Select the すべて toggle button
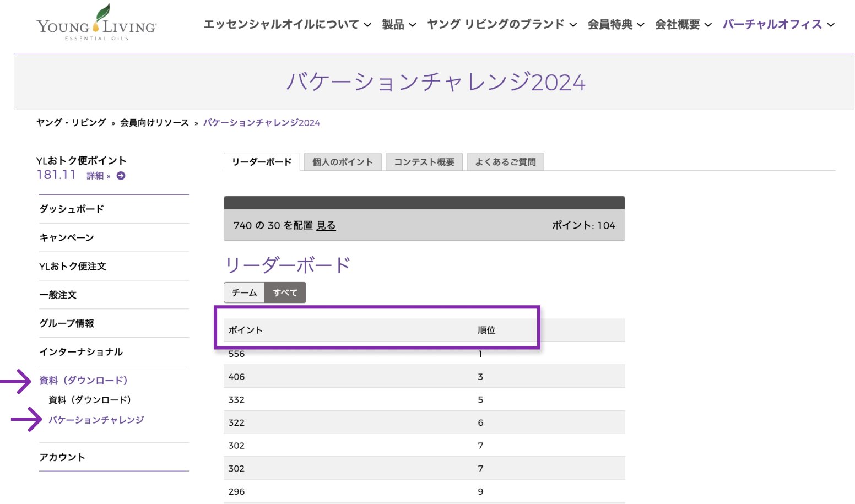This screenshot has width=855, height=504. pos(285,292)
